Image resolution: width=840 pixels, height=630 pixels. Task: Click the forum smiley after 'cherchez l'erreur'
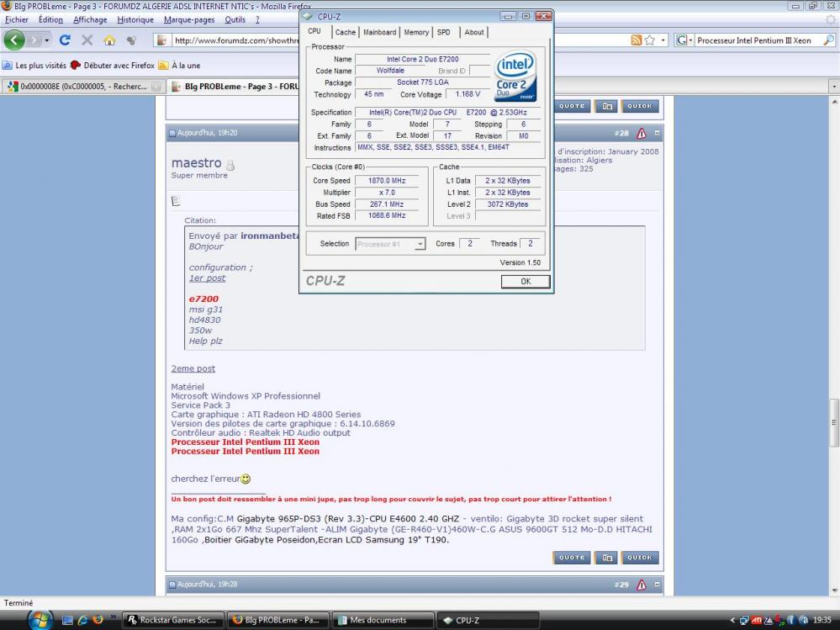click(246, 479)
